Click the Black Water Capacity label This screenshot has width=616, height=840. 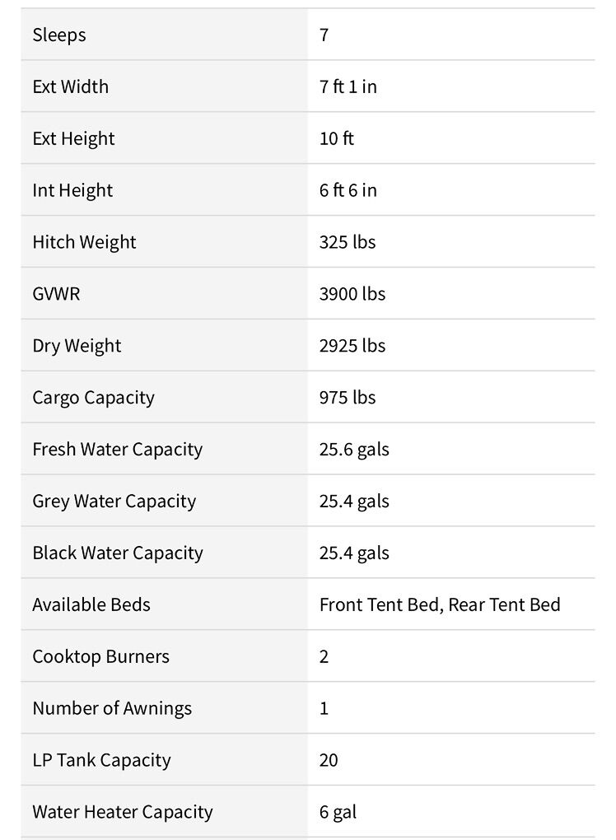(x=117, y=553)
